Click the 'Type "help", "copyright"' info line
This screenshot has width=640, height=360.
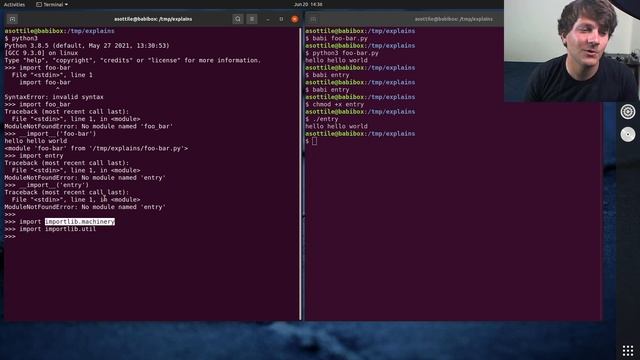133,60
